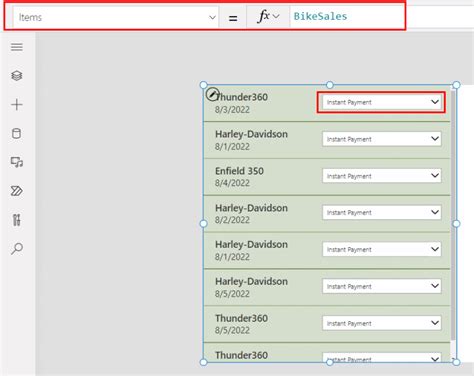This screenshot has height=376, width=474.
Task: Click the gallery vertical scrollbar
Action: (453, 215)
